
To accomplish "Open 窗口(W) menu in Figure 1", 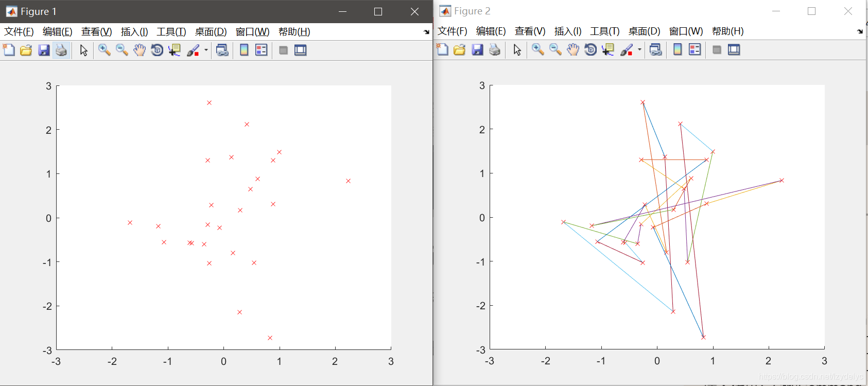I will (x=253, y=32).
